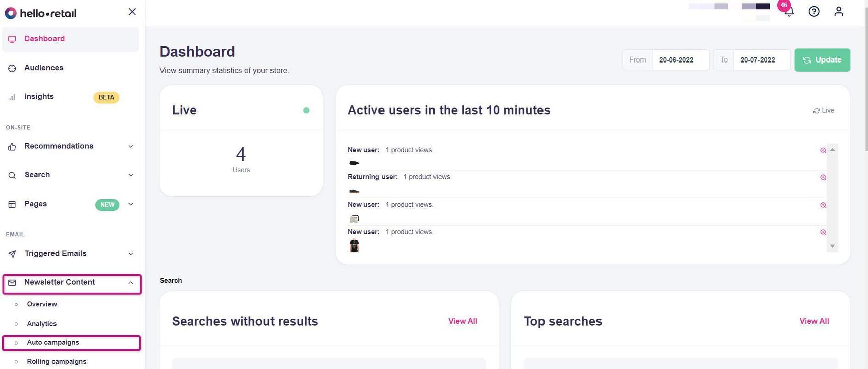Collapse the Newsletter Content section
This screenshot has width=868, height=369.
point(131,283)
